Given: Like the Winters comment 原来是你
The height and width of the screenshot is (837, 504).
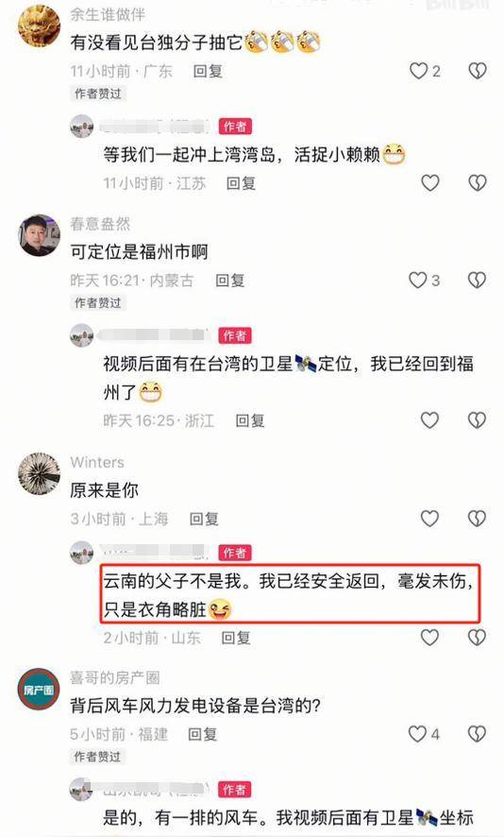Looking at the screenshot, I should [x=429, y=518].
